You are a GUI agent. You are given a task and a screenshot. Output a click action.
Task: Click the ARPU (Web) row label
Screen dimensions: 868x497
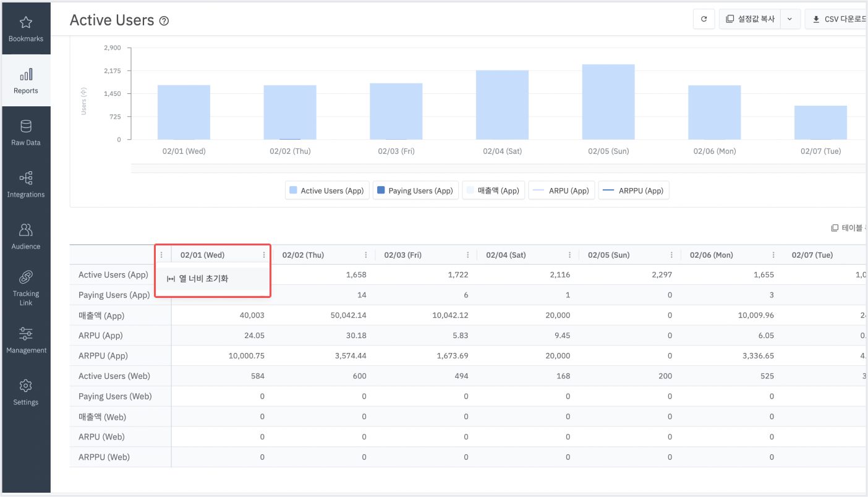[x=102, y=437]
